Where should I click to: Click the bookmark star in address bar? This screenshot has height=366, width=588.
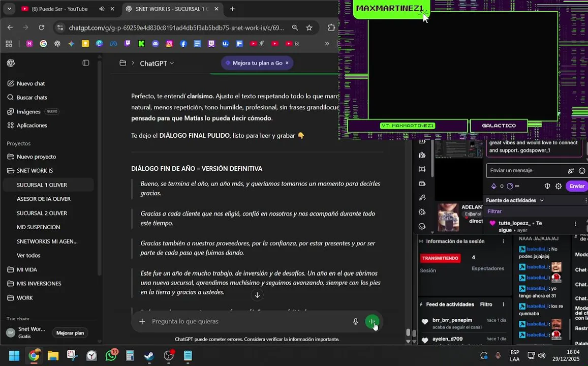click(x=309, y=28)
